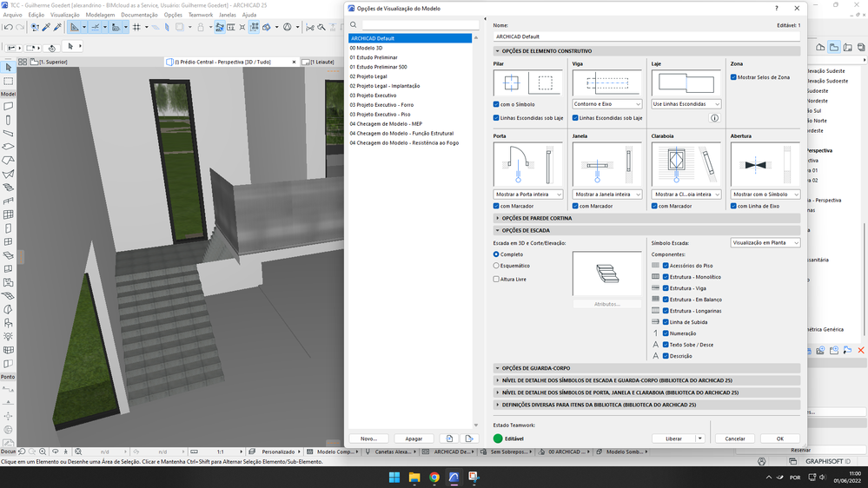This screenshot has height=488, width=868.
Task: Select the Arrow tool in the toolbox
Action: (x=8, y=68)
